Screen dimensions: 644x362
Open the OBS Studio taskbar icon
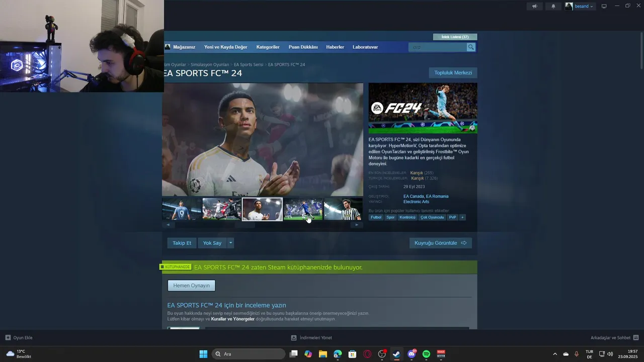382,354
